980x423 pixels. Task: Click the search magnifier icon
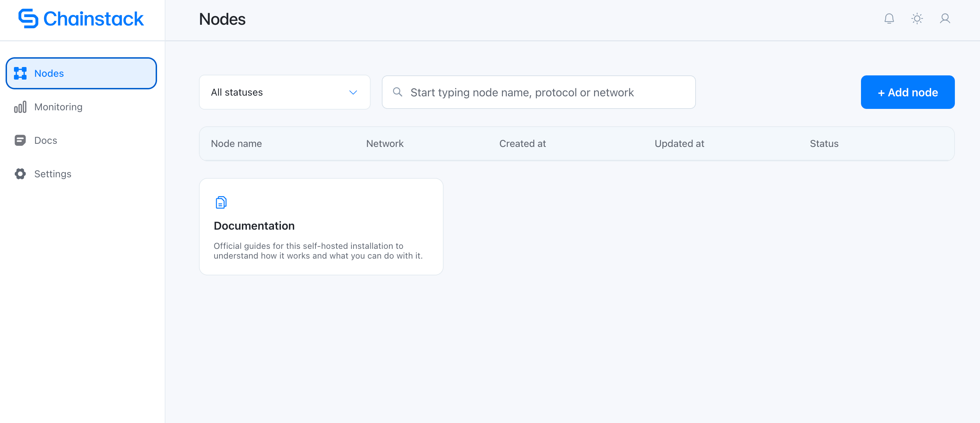tap(398, 92)
